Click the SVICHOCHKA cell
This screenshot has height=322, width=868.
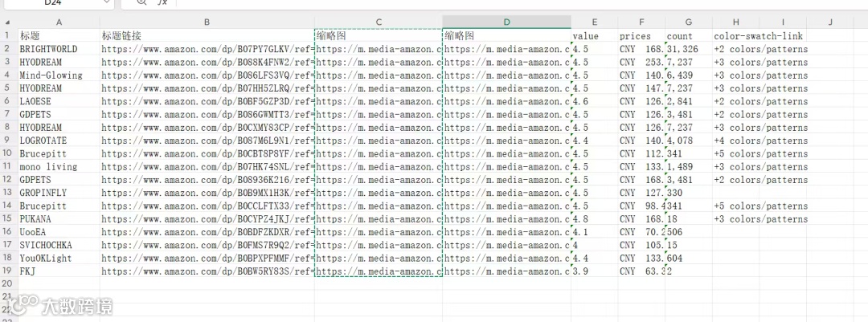59,245
